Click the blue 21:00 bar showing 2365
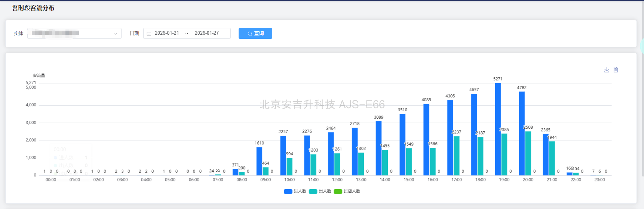 tap(546, 155)
